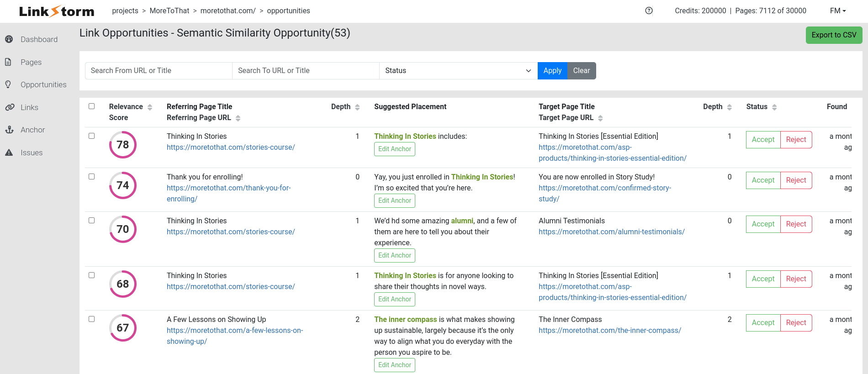Screen dimensions: 868x374
Task: Click the relevance score 74 circle
Action: click(123, 185)
